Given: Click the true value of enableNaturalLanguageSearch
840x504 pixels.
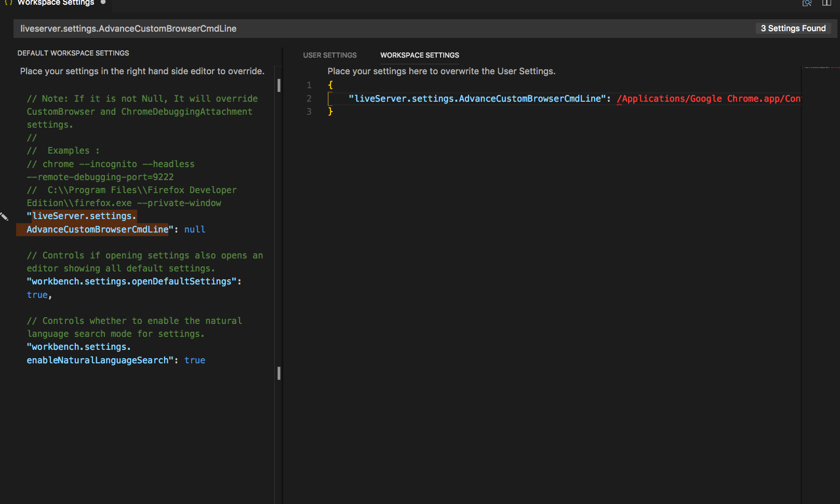Looking at the screenshot, I should (194, 360).
